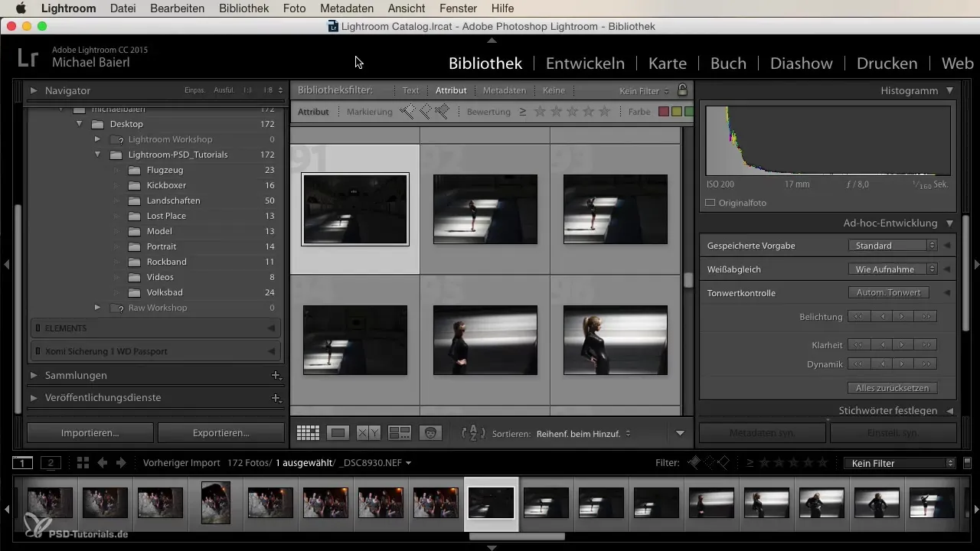Image resolution: width=980 pixels, height=551 pixels.
Task: Select second window display button 2
Action: click(x=51, y=463)
